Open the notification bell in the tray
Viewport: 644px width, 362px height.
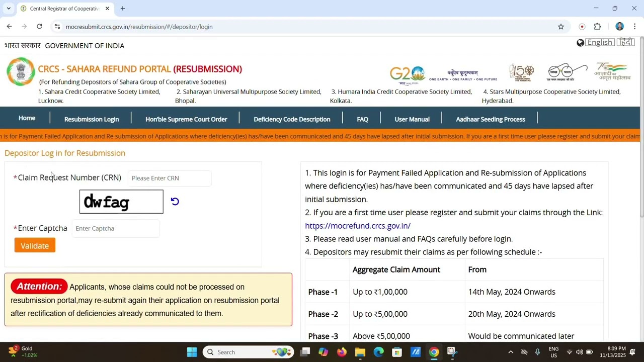tap(633, 352)
